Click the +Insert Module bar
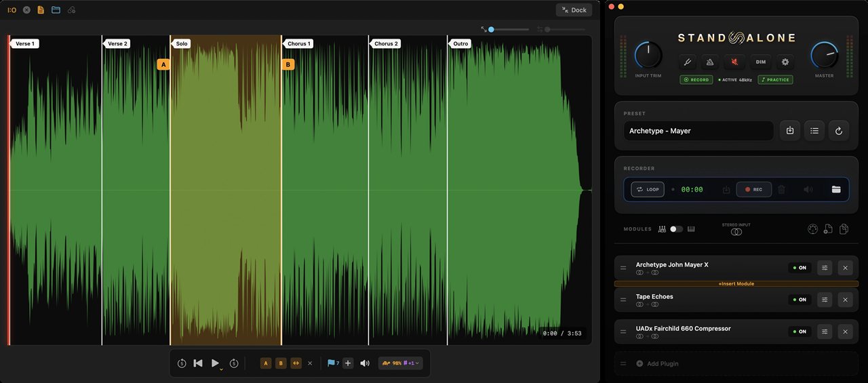The height and width of the screenshot is (383, 868). pyautogui.click(x=736, y=283)
